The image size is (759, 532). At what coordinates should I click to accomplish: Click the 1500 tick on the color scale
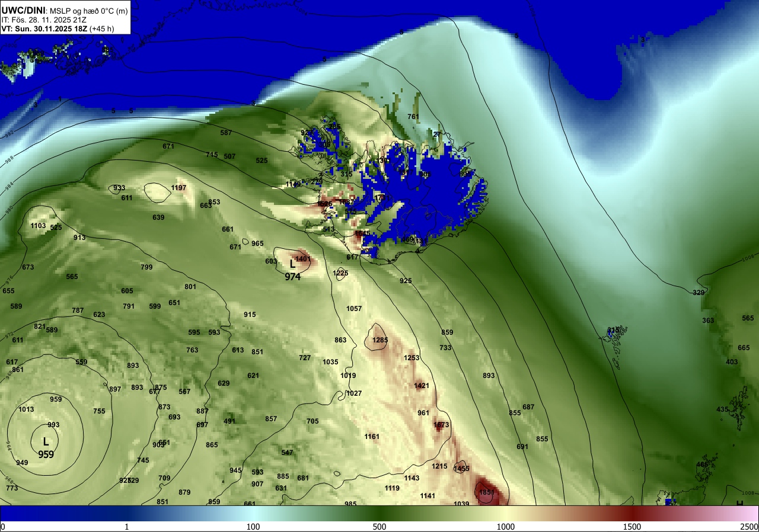[632, 527]
